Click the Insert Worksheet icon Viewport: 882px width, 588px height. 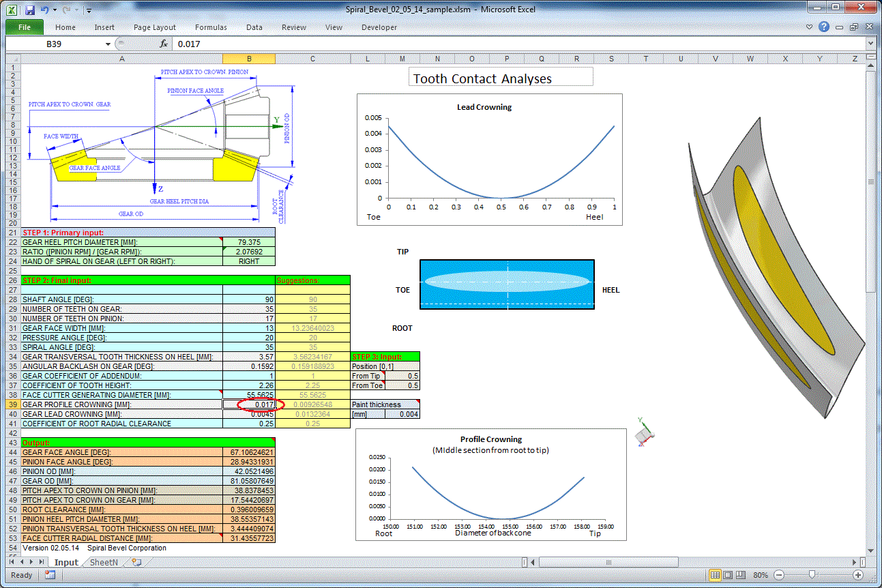coord(136,562)
